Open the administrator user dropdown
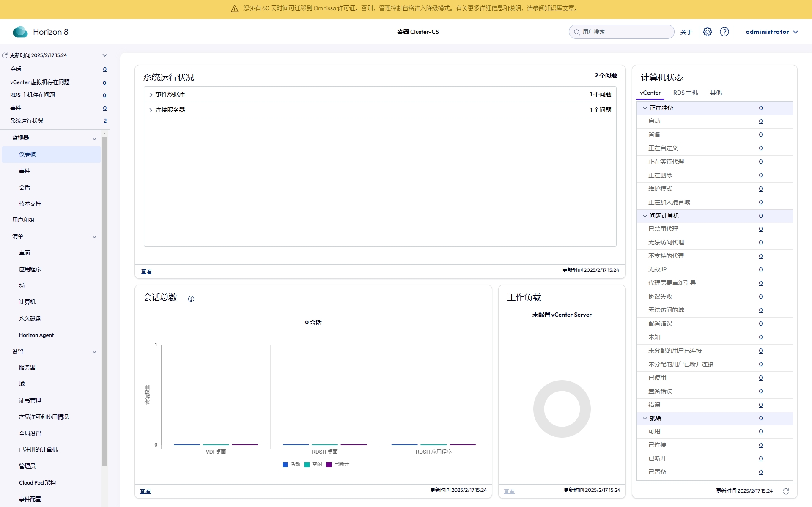 click(x=771, y=32)
